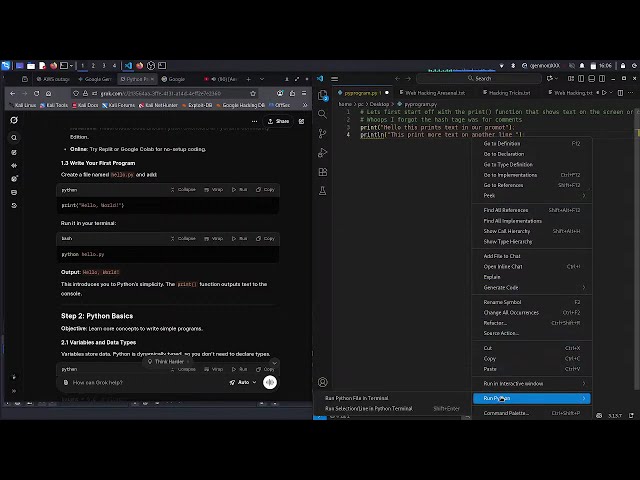Viewport: 640px width, 480px height.
Task: Toggle the muted volume icon in Kali panel
Action: point(572,65)
